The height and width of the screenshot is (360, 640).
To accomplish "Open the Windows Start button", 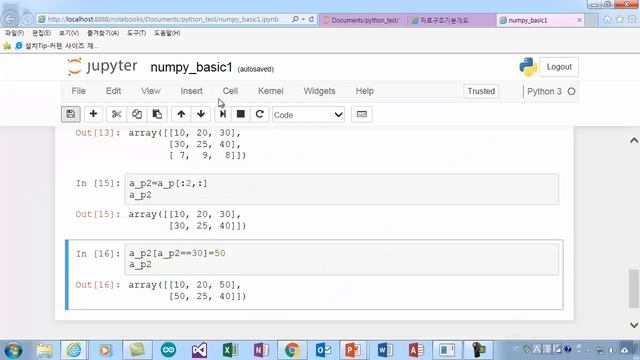I will point(13,350).
